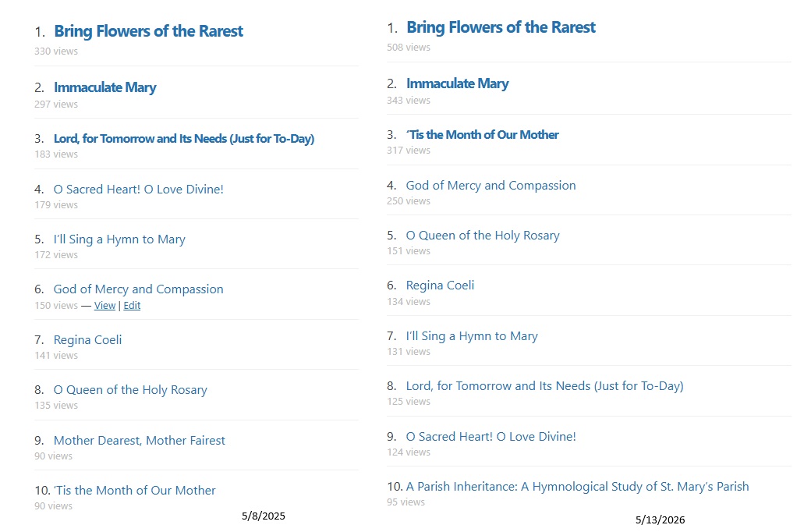Viewport: 804px width, 532px height.
Task: Open 'Immaculate Mary' with 343 views
Action: tap(458, 83)
